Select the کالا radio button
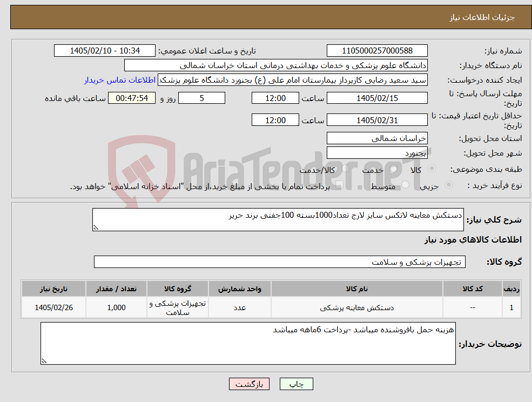Viewport: 532px width, 402px height. pyautogui.click(x=432, y=169)
